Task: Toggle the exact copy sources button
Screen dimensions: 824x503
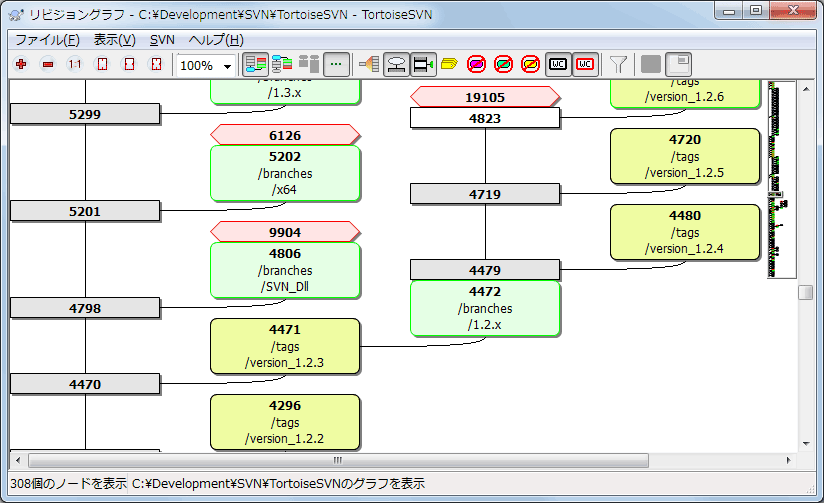Action: [x=423, y=65]
